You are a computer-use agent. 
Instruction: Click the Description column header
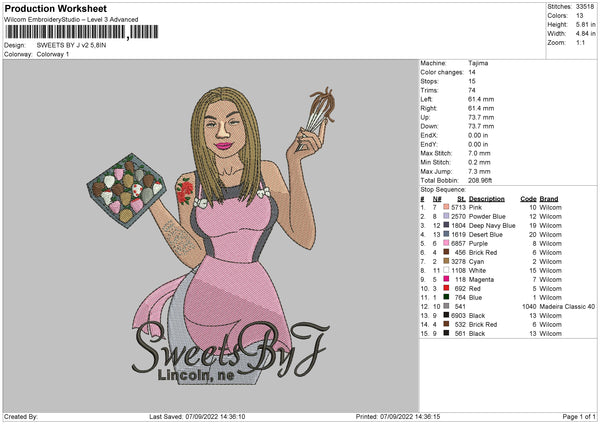486,199
